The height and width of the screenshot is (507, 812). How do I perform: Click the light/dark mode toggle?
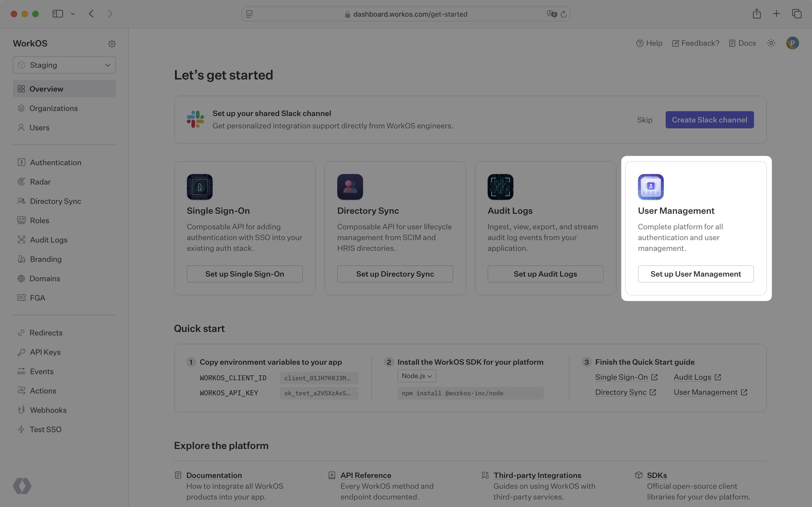click(x=771, y=43)
